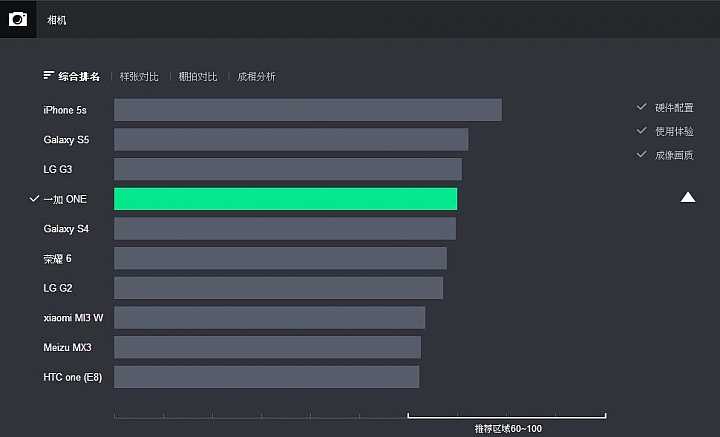The height and width of the screenshot is (437, 720).
Task: Click the Meizu MX3 score bar
Action: [x=268, y=347]
